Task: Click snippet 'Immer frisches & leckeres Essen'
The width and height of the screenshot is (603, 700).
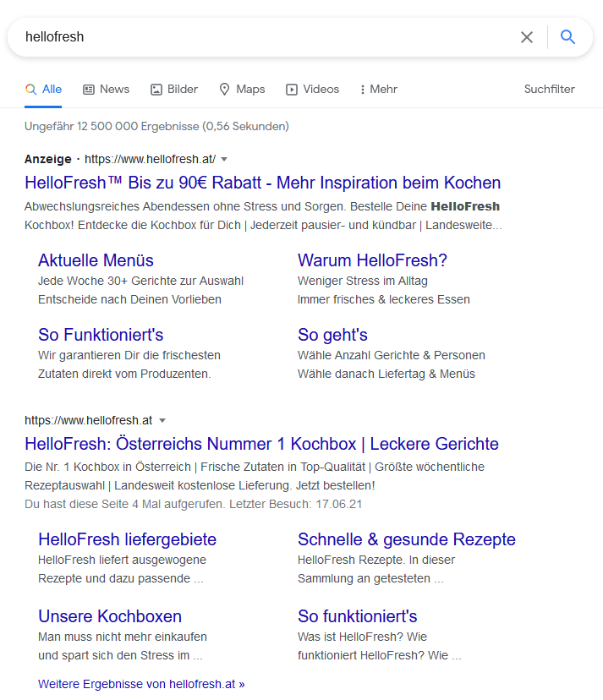Action: [384, 299]
